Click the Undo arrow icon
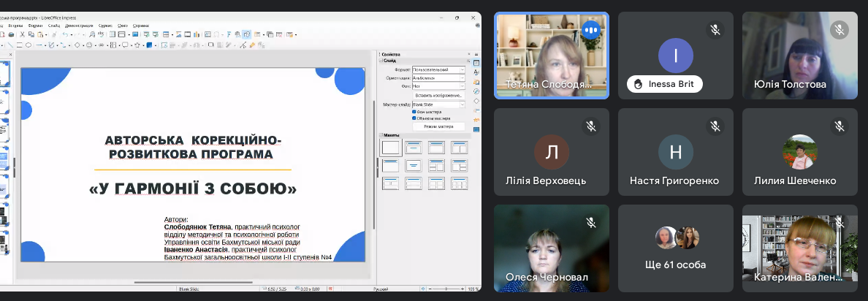Screen dimensions: 868x301 click(x=65, y=34)
